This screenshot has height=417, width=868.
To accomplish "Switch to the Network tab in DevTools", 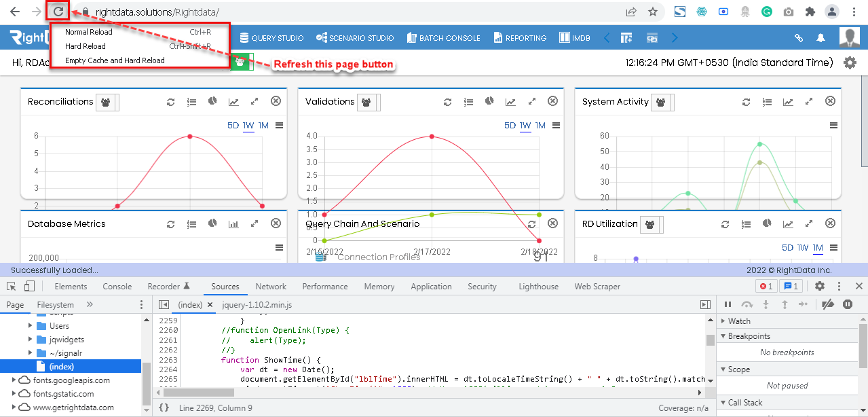I will tap(271, 287).
